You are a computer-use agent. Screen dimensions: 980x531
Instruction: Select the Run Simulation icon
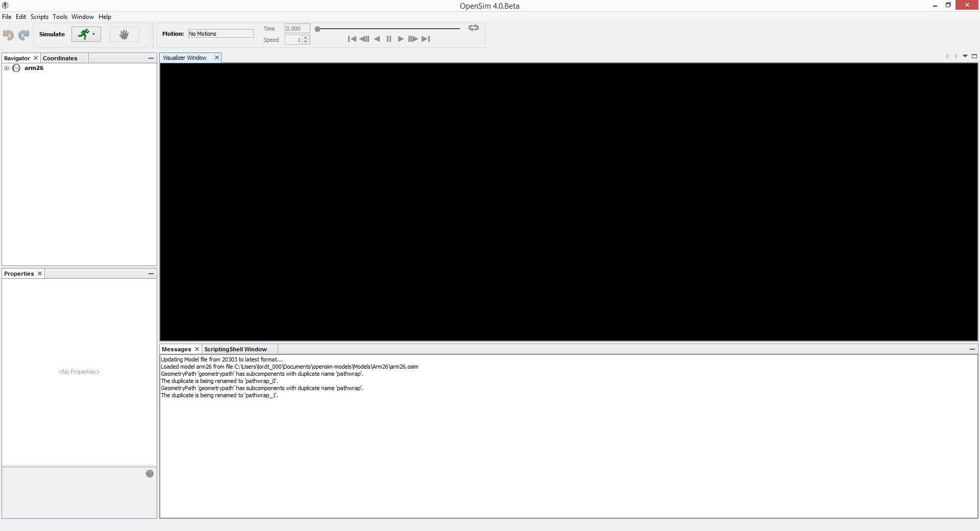point(83,34)
